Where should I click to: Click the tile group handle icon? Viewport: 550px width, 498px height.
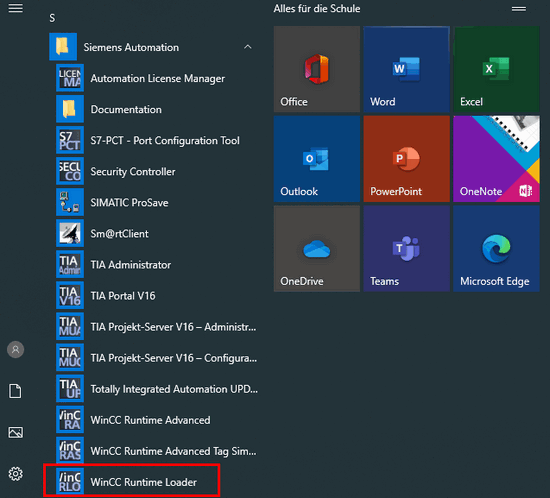tap(518, 9)
